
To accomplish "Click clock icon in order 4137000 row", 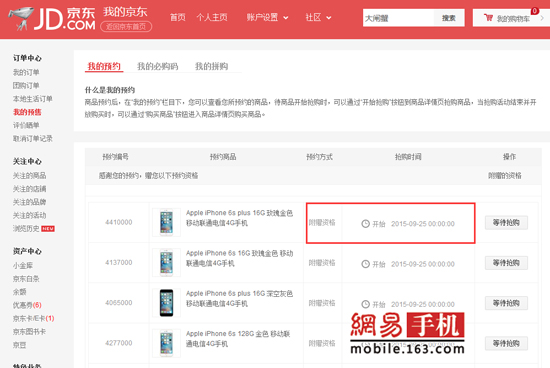I will (x=365, y=264).
